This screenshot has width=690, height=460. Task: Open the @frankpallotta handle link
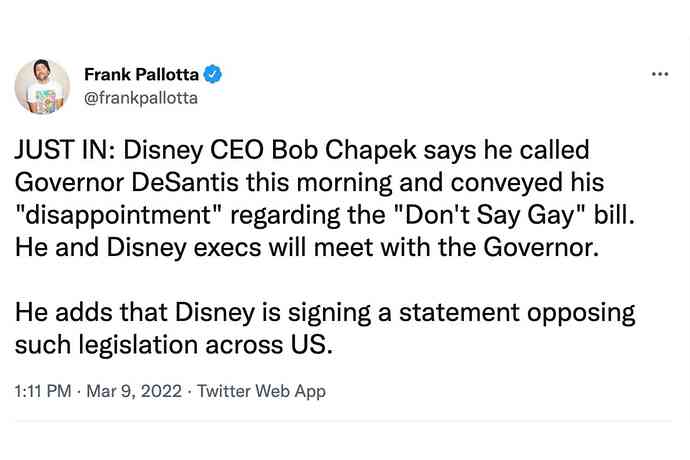click(x=141, y=98)
